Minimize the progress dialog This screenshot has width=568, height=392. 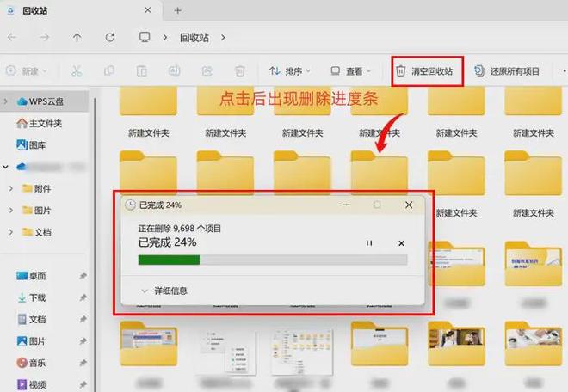346,205
